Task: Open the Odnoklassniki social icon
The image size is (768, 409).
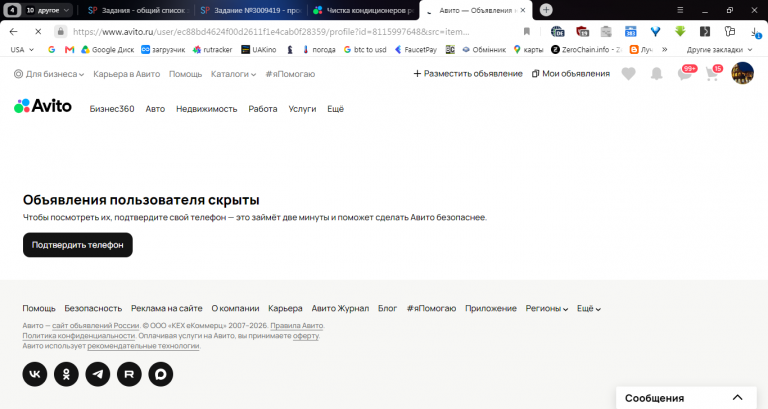Action: [x=66, y=374]
